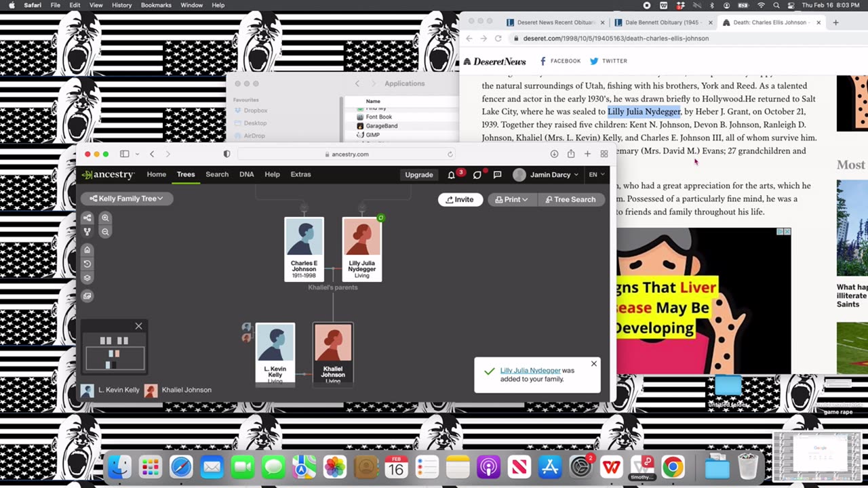
Task: Open a new Chrome tab with the plus button
Action: coord(835,22)
